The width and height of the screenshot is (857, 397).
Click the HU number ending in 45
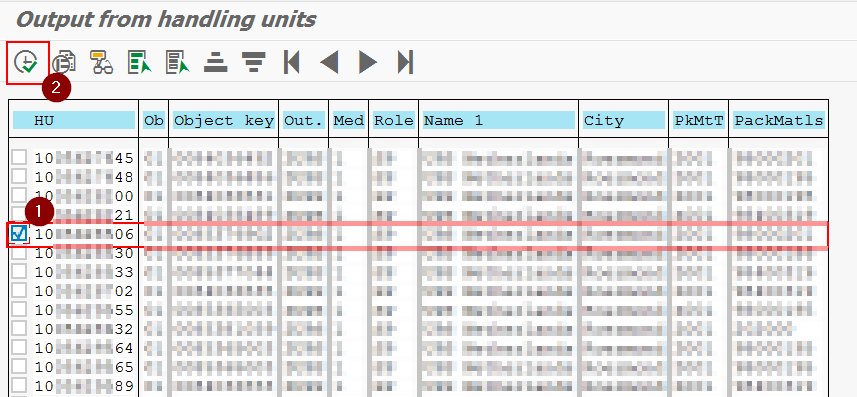(x=84, y=159)
